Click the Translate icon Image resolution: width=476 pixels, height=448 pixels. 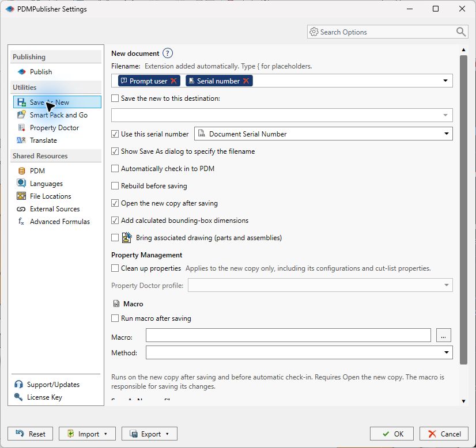(x=21, y=141)
